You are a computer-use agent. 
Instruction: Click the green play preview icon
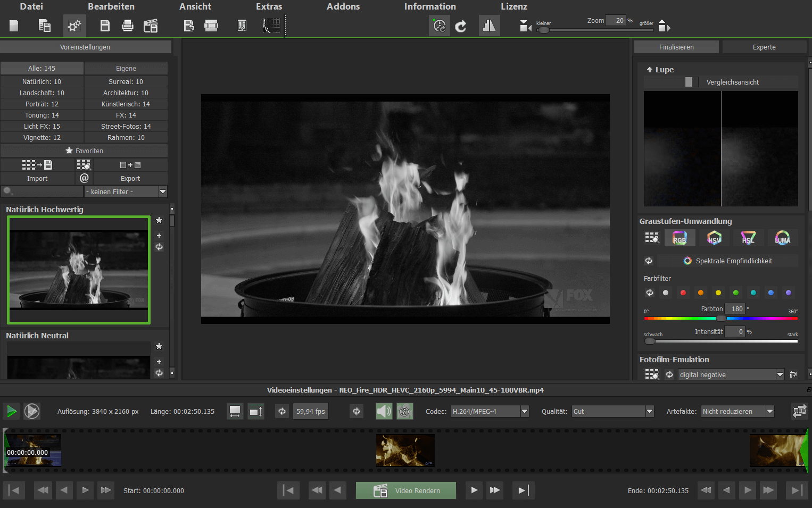pos(12,411)
